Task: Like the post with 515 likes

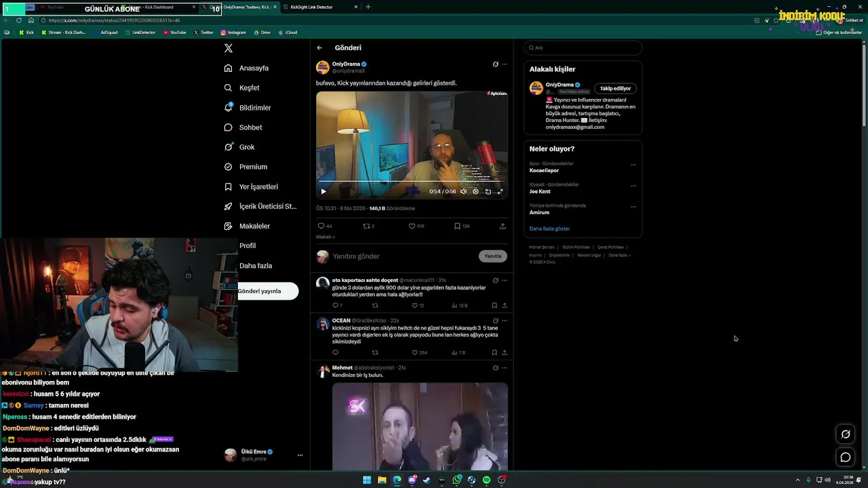Action: point(416,226)
